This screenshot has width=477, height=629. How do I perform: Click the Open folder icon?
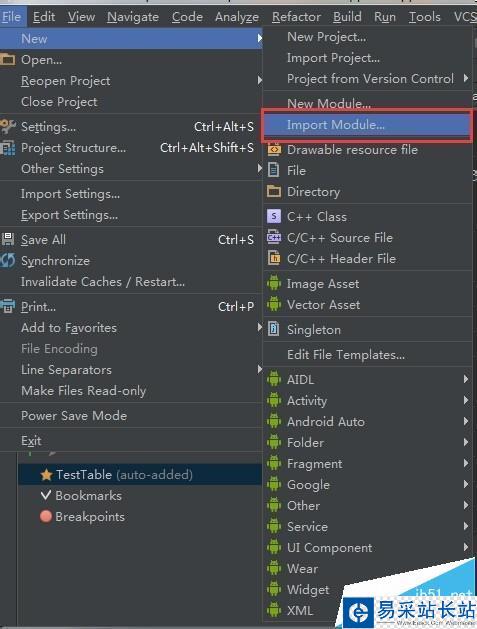tap(8, 60)
